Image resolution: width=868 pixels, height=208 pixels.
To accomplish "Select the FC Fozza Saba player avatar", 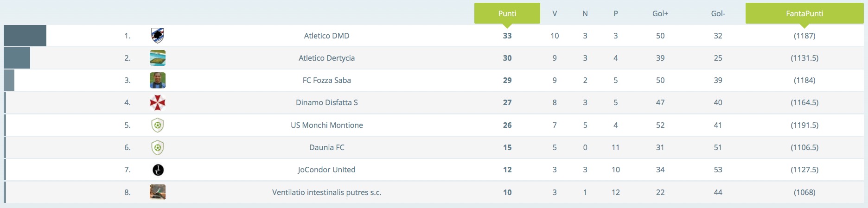I will 158,80.
